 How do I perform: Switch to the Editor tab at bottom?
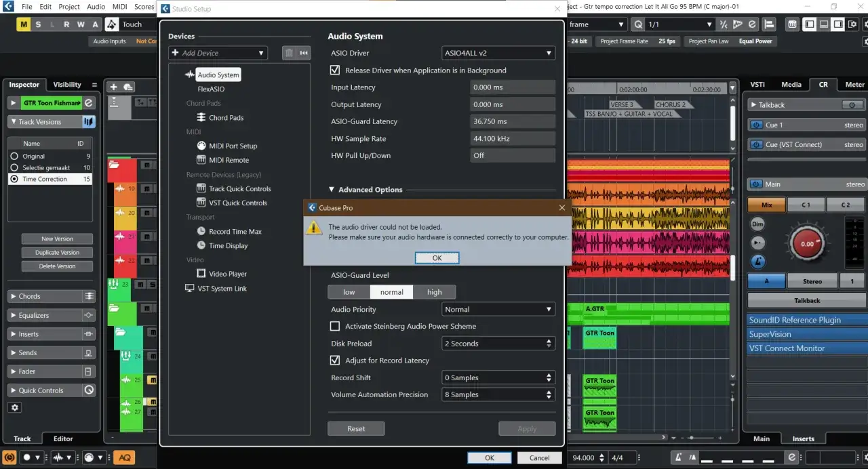coord(63,439)
